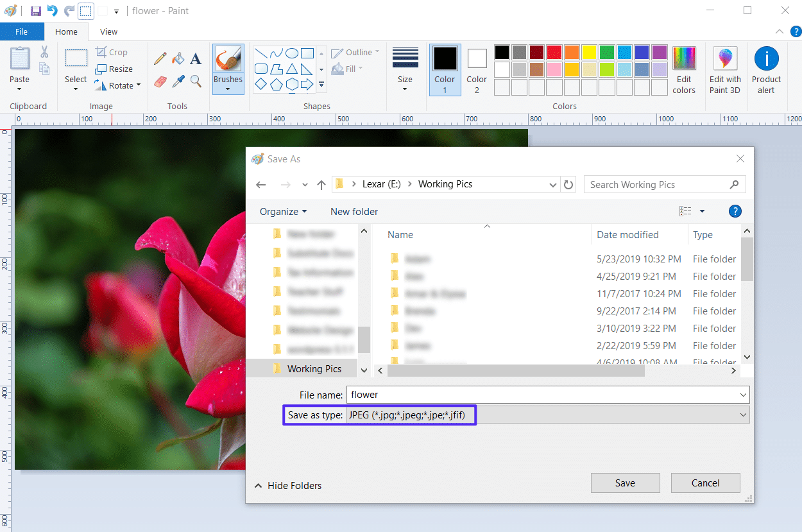The image size is (802, 532).
Task: Open the Organize dropdown menu
Action: pyautogui.click(x=283, y=211)
